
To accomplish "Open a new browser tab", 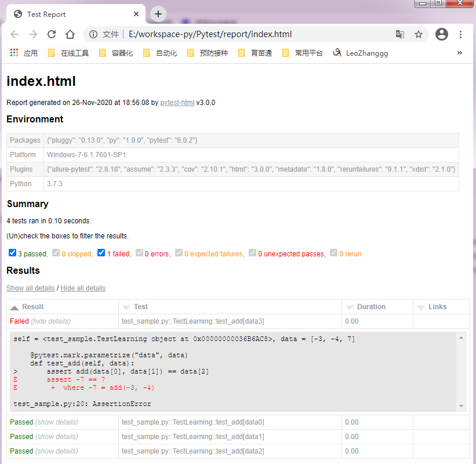I will point(158,14).
